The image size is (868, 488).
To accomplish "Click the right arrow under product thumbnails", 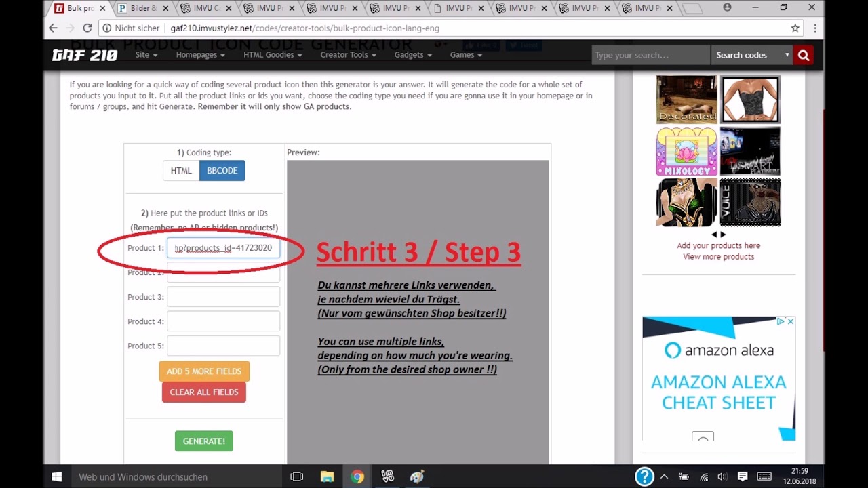I will pyautogui.click(x=723, y=234).
